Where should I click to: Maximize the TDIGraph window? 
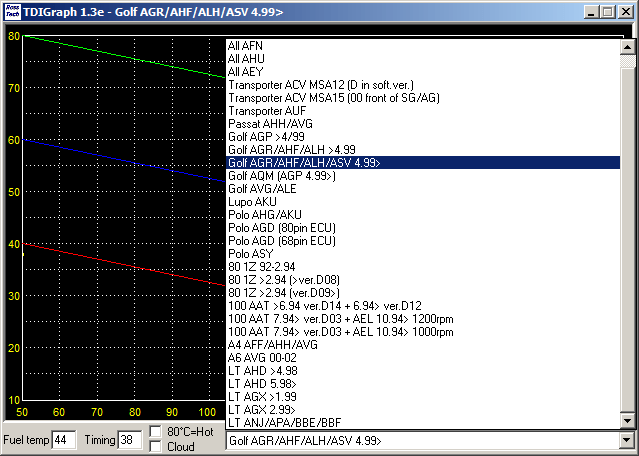pyautogui.click(x=607, y=12)
